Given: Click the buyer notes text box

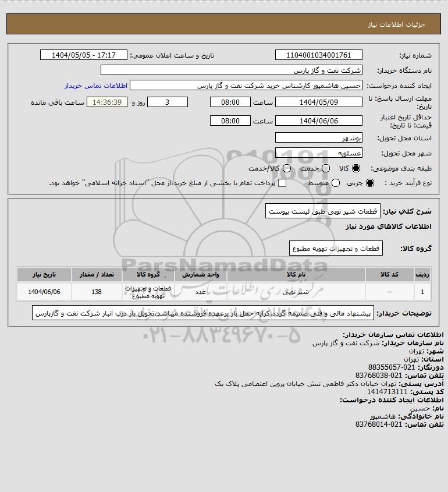Looking at the screenshot, I should 203,313.
